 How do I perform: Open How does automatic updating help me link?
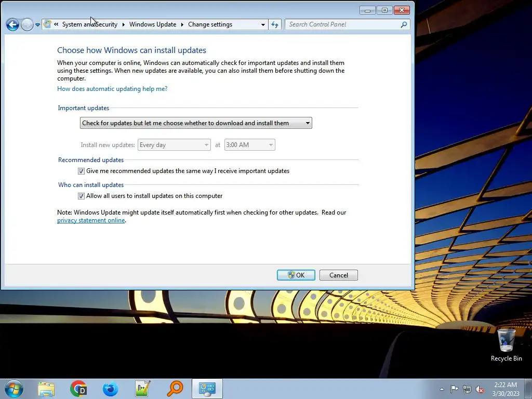tap(112, 88)
